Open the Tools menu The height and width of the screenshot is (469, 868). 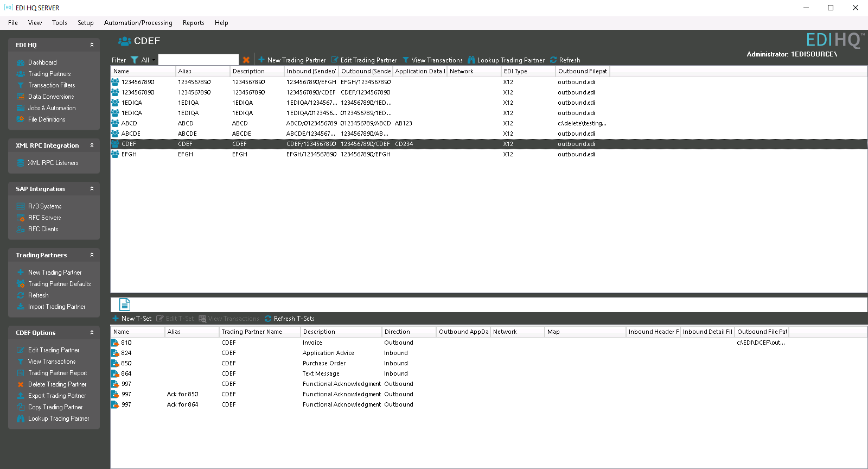click(60, 23)
